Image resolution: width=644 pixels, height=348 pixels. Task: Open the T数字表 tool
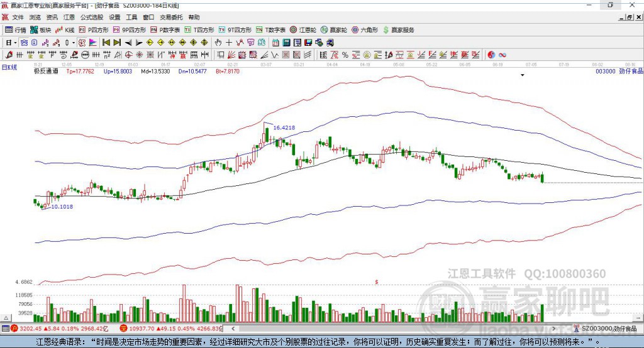270,30
